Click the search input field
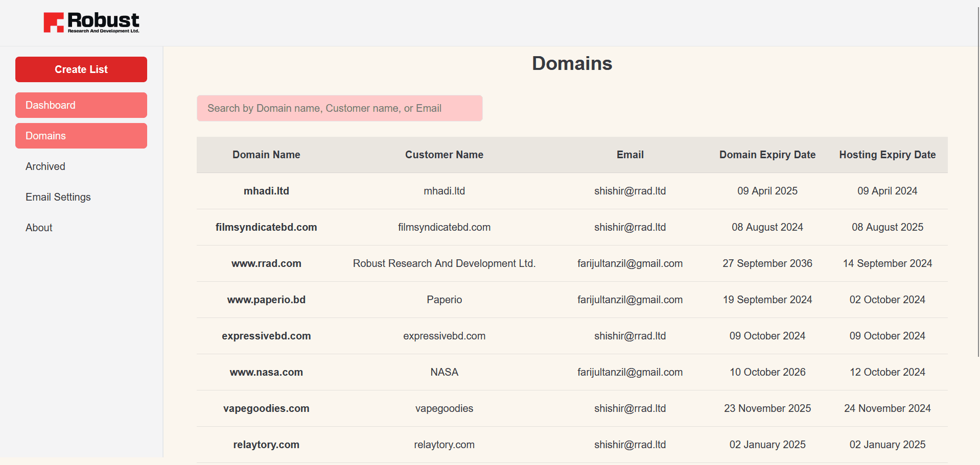This screenshot has height=465, width=980. (x=339, y=108)
